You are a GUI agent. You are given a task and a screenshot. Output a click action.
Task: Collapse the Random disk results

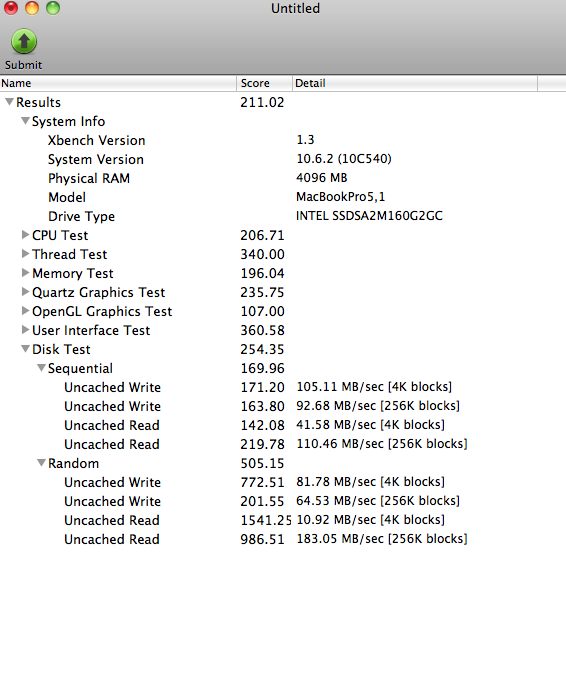pos(42,463)
